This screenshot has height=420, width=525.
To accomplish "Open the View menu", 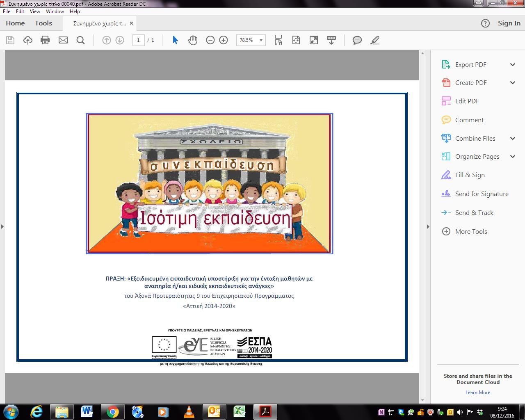I will (35, 11).
